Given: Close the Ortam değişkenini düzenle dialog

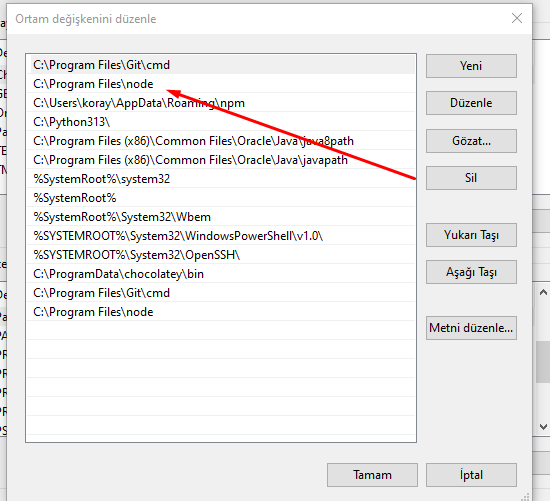Looking at the screenshot, I should pos(517,18).
